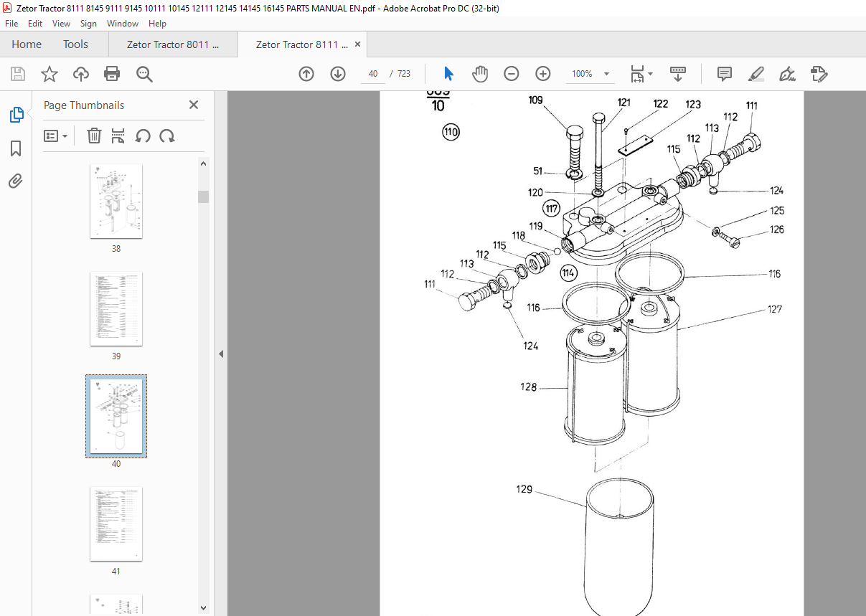This screenshot has height=616, width=866.
Task: Click part label 109 in the diagram
Action: click(x=535, y=100)
